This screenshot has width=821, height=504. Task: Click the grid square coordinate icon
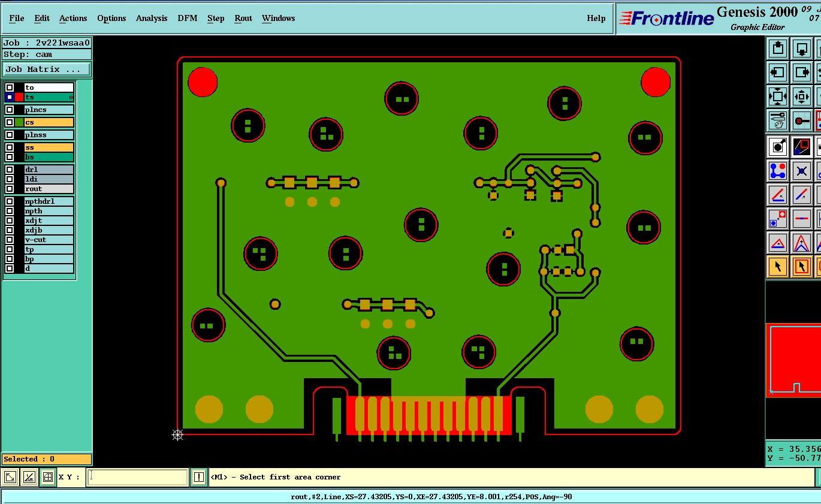click(47, 477)
